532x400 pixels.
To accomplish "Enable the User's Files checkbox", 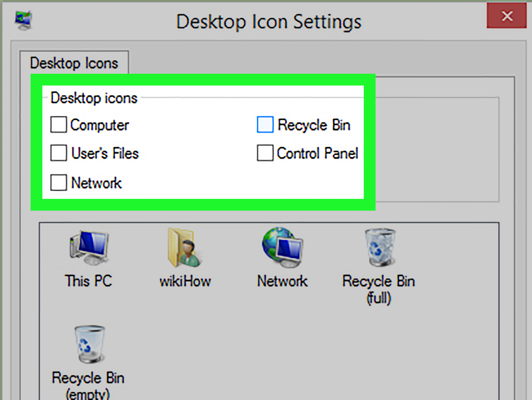I will tap(59, 153).
